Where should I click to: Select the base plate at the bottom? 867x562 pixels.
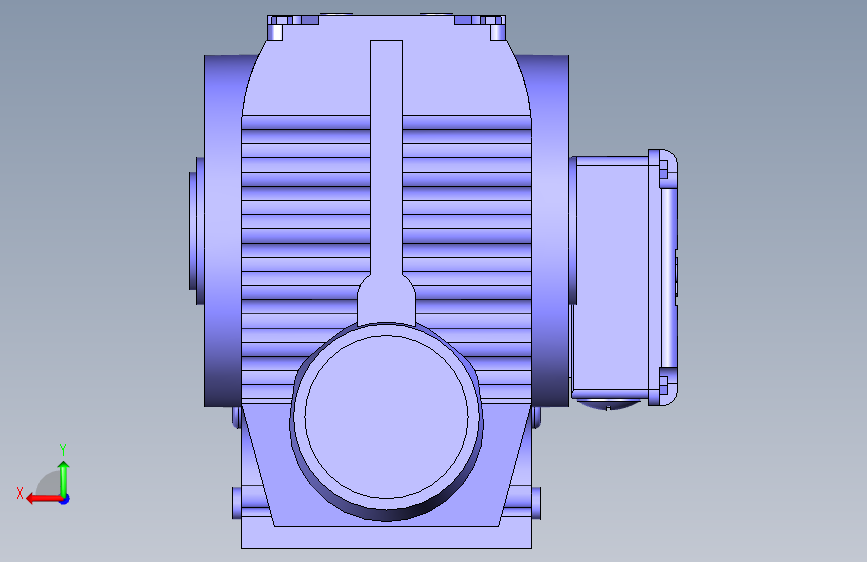pos(387,537)
